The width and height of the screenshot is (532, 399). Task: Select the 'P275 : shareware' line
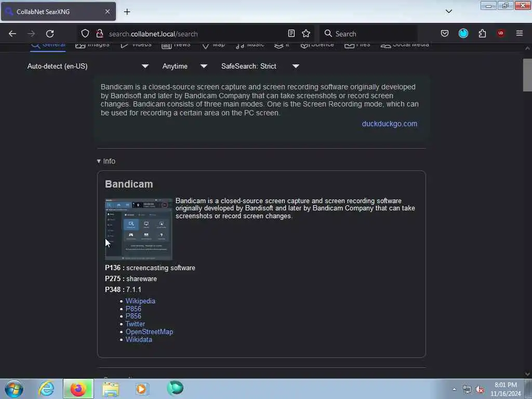(130, 279)
